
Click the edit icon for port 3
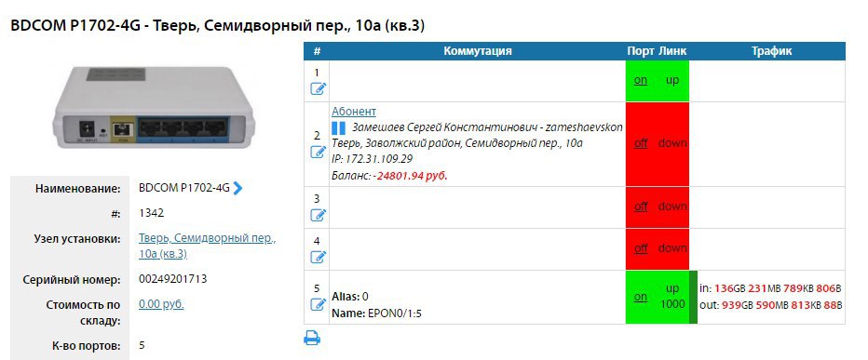click(x=318, y=215)
